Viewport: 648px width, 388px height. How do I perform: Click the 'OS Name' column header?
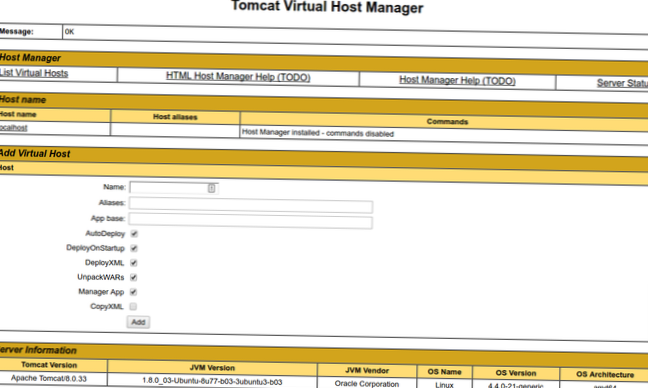coord(444,372)
